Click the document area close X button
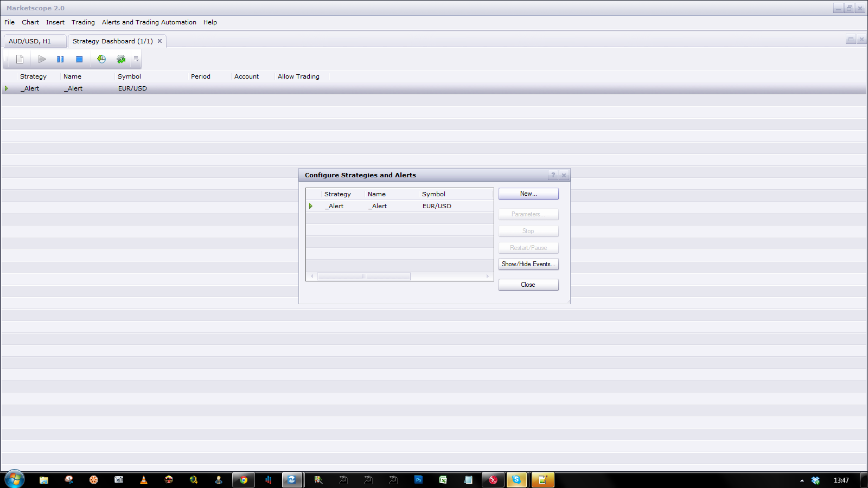 pyautogui.click(x=861, y=39)
